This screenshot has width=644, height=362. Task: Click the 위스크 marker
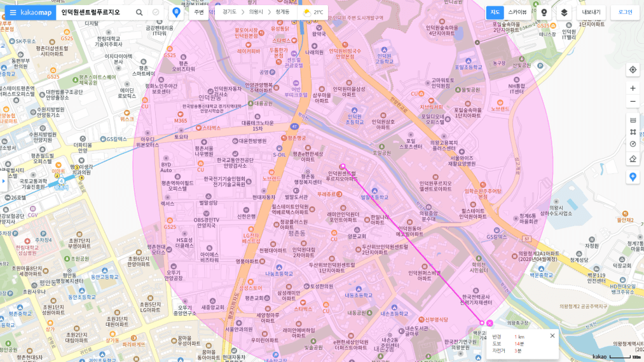[x=127, y=113]
